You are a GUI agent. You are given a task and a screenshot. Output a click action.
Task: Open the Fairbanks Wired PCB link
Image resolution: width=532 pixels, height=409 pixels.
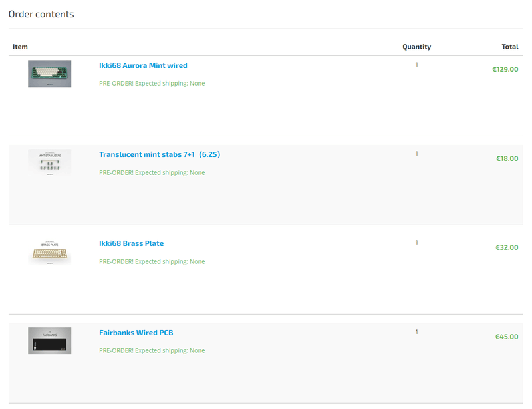136,333
